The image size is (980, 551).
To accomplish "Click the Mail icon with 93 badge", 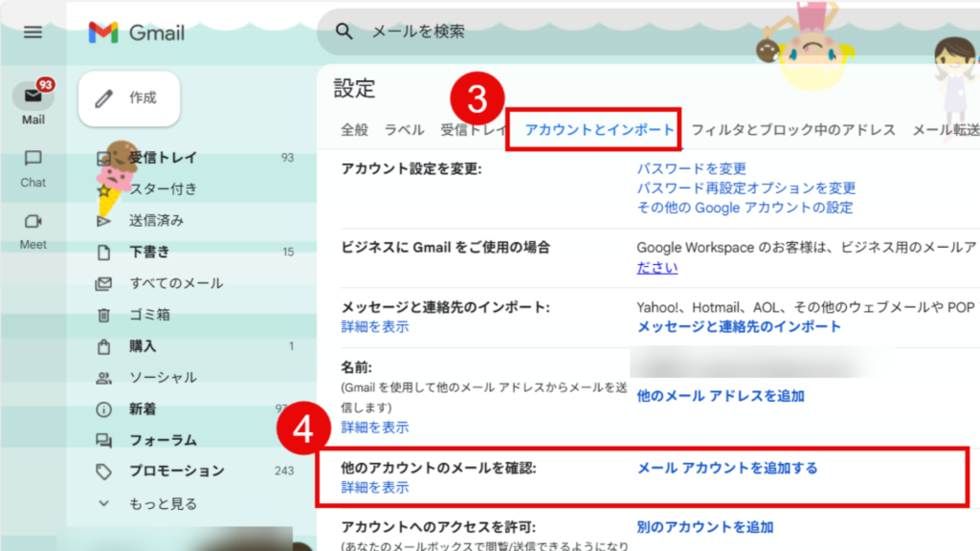I will pos(33,97).
